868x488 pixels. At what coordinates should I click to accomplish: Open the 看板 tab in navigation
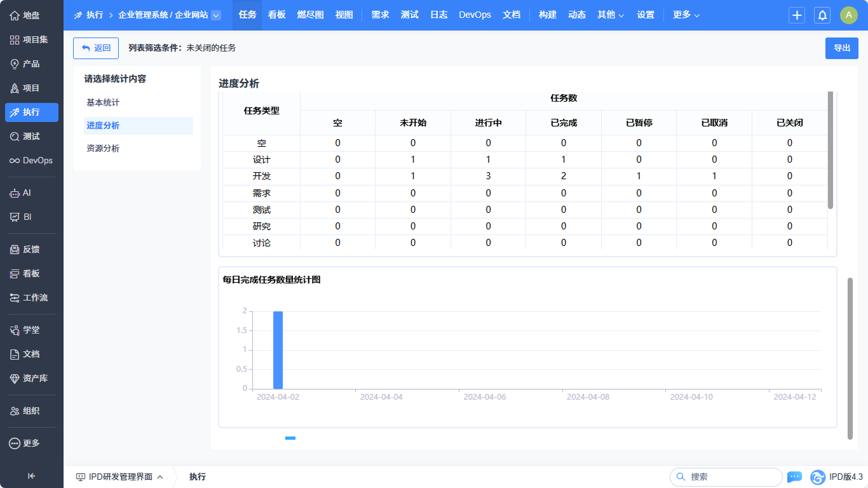(276, 15)
